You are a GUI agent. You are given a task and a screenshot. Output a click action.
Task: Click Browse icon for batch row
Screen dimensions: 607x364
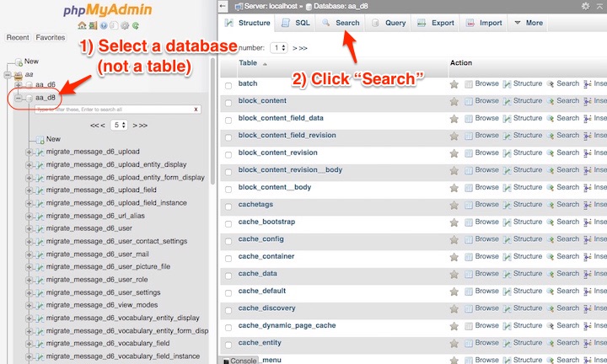(469, 84)
